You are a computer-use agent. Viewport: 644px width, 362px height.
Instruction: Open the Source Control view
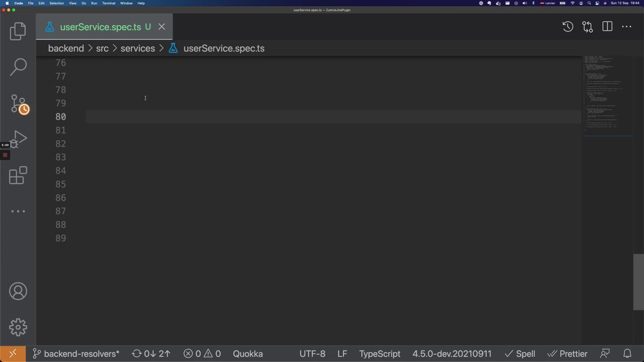click(19, 104)
